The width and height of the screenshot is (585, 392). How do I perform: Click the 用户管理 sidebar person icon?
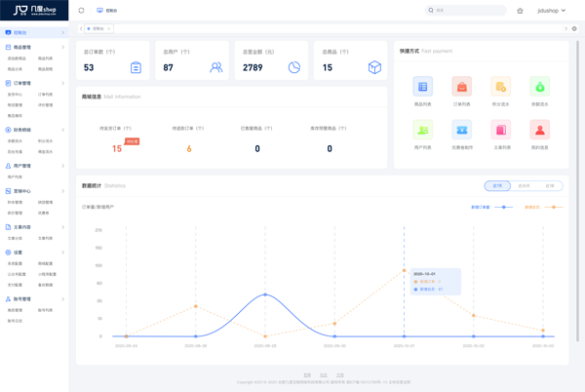point(8,166)
